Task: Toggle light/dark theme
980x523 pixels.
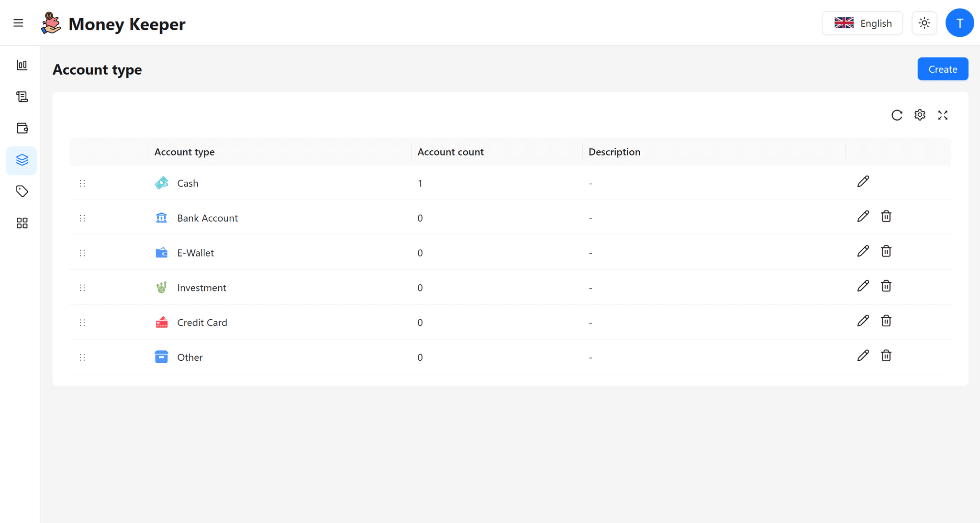Action: pyautogui.click(x=924, y=23)
